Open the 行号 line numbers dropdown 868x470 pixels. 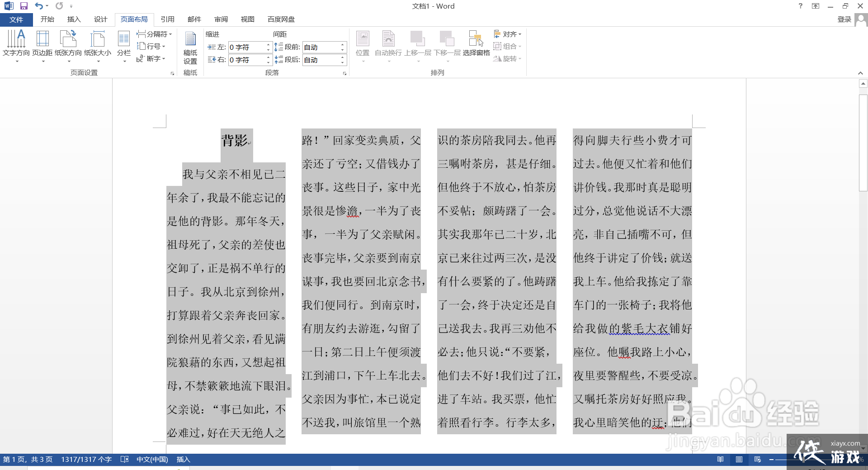(151, 46)
